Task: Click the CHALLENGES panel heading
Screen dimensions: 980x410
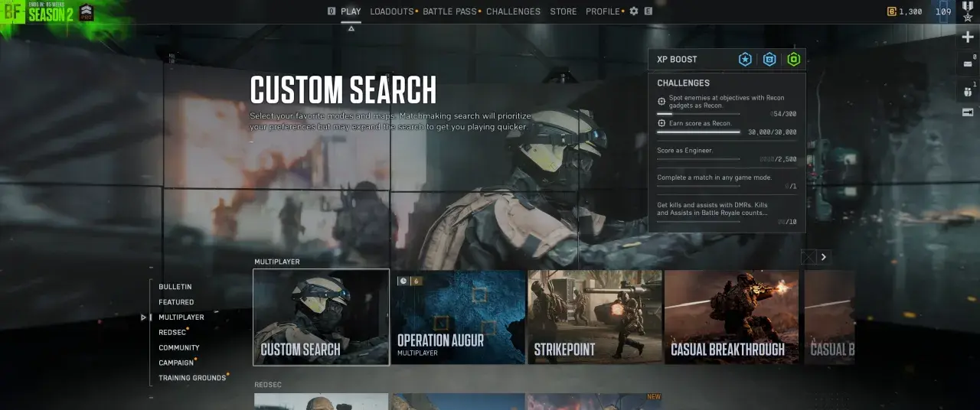Action: coord(684,83)
